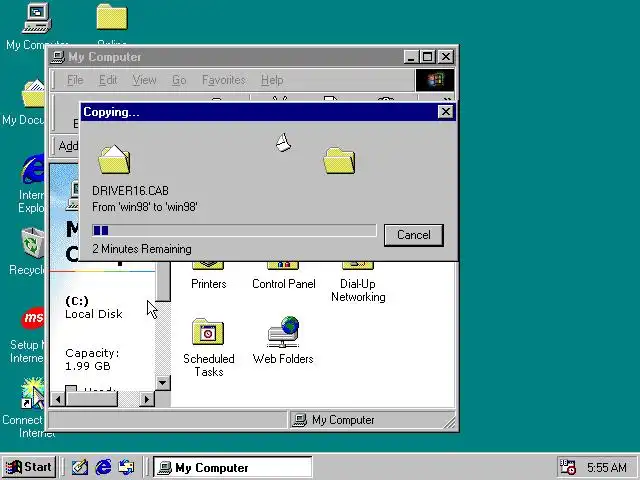
Task: Click the left pane horizontal scrollbar thumb
Action: [x=91, y=399]
